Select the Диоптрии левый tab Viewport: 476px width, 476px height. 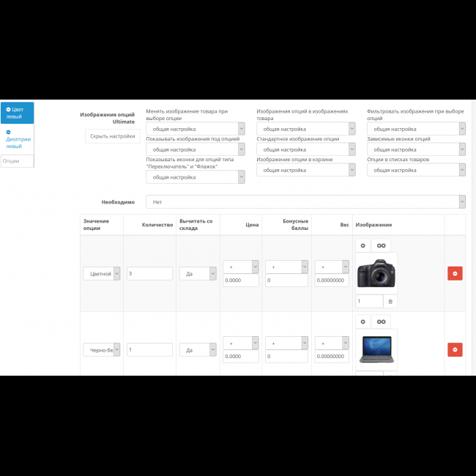coord(17,139)
